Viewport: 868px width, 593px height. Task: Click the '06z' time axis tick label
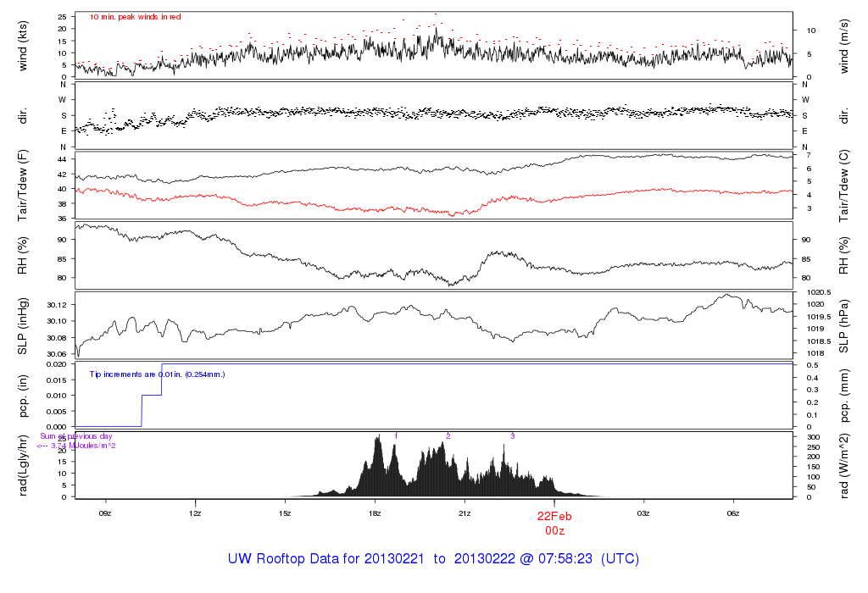click(x=733, y=513)
